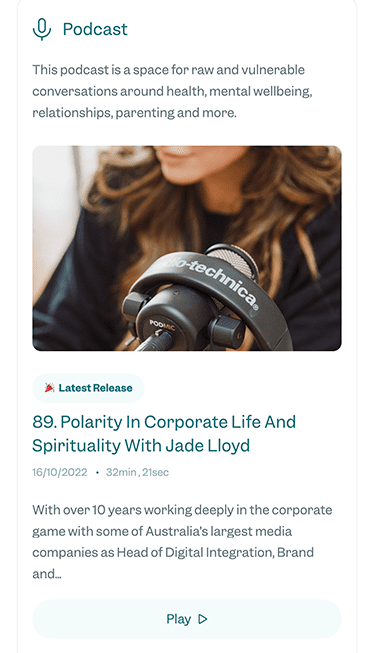Click the summary line "With over 10 years working"
Image resolution: width=375 pixels, height=653 pixels.
pos(182,510)
